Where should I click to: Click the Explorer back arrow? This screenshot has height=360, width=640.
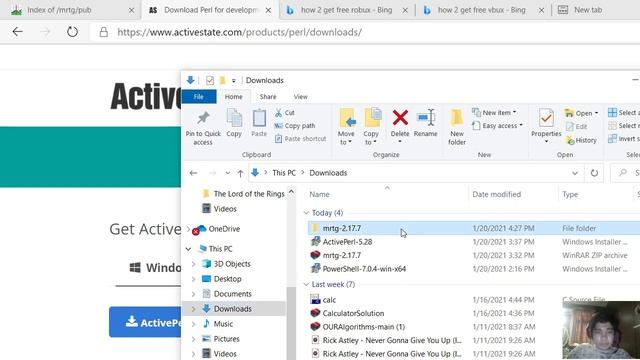[193, 173]
